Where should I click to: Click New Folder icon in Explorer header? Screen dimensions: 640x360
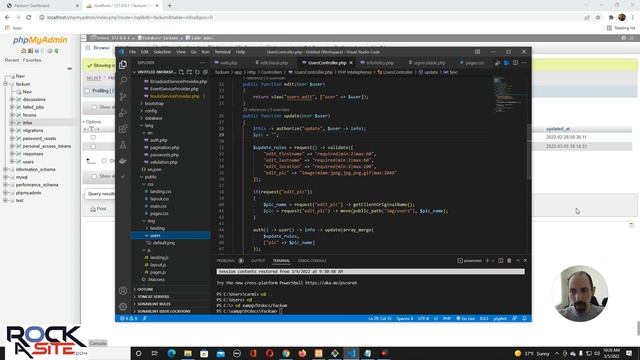click(189, 72)
